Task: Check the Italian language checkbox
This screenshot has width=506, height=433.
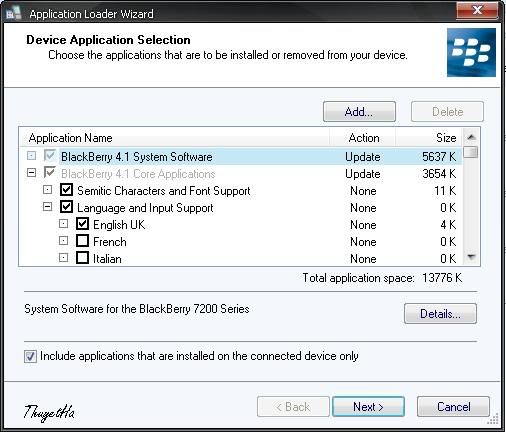Action: pyautogui.click(x=82, y=258)
